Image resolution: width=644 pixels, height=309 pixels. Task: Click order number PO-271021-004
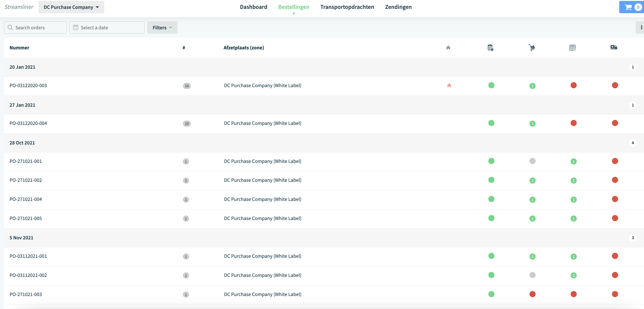click(25, 199)
